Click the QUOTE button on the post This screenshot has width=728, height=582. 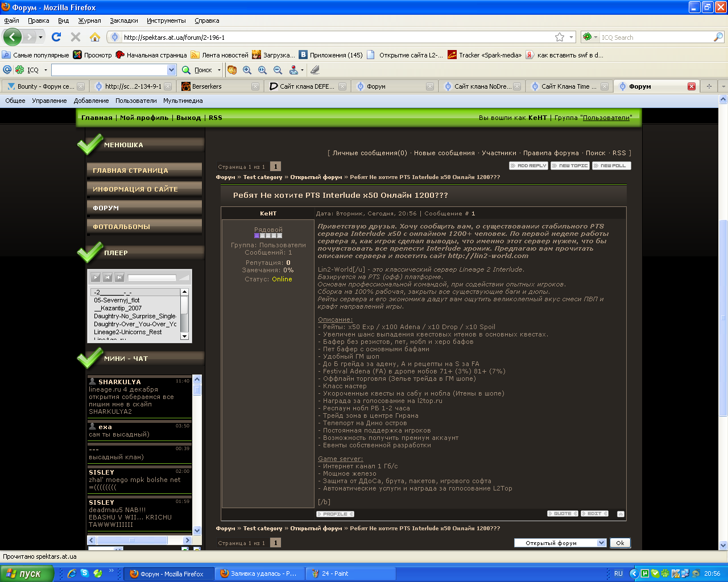click(x=562, y=514)
